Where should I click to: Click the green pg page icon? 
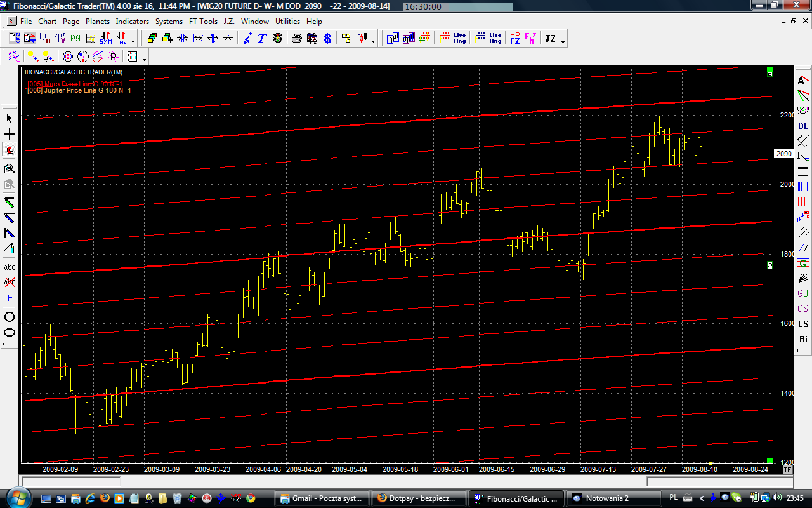75,39
